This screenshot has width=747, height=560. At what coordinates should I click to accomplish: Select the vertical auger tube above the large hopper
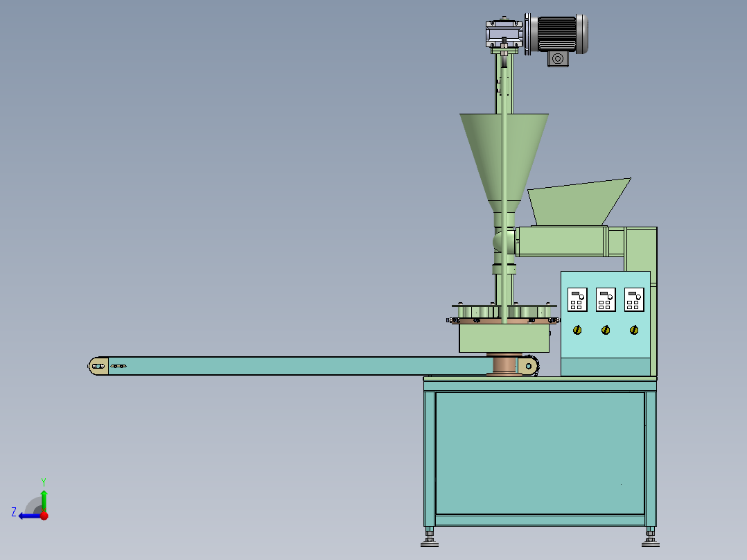click(504, 83)
